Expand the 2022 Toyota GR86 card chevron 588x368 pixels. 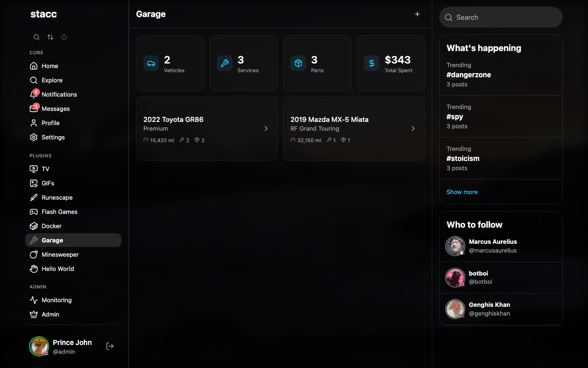pos(266,129)
